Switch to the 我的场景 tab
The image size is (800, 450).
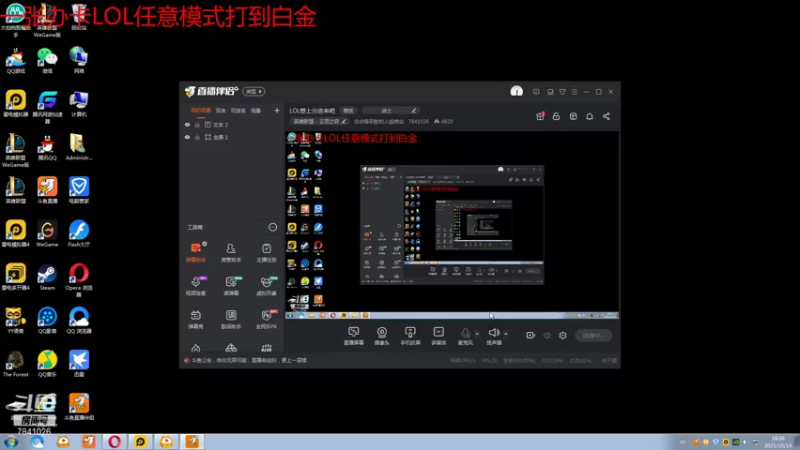click(x=201, y=110)
